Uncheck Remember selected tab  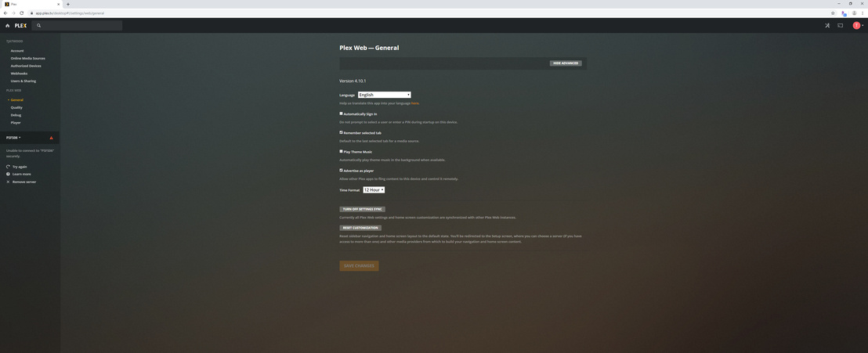[x=341, y=132]
